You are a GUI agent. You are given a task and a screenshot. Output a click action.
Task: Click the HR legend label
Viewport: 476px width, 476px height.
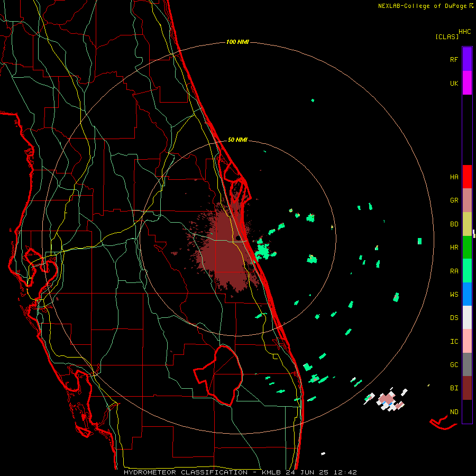[454, 248]
